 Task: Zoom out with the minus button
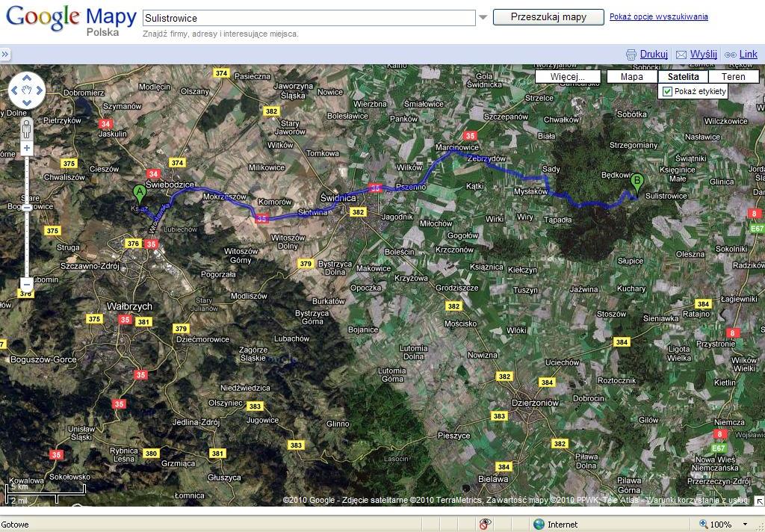[27, 285]
